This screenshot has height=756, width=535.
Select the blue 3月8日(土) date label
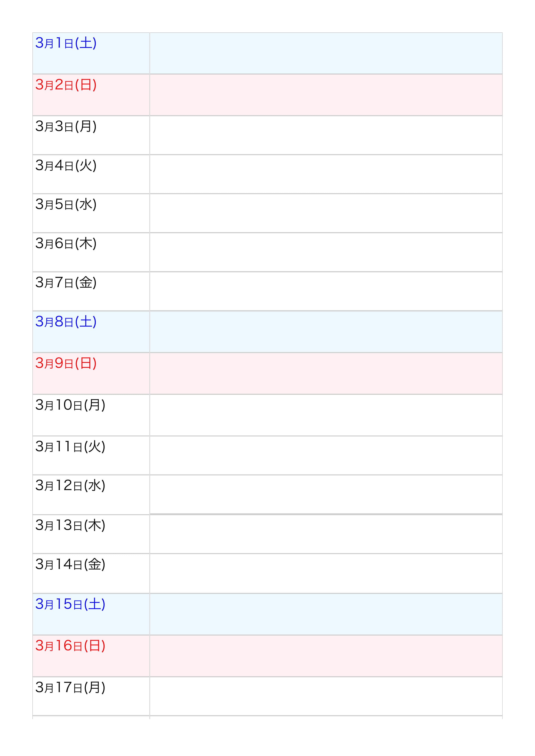click(66, 322)
